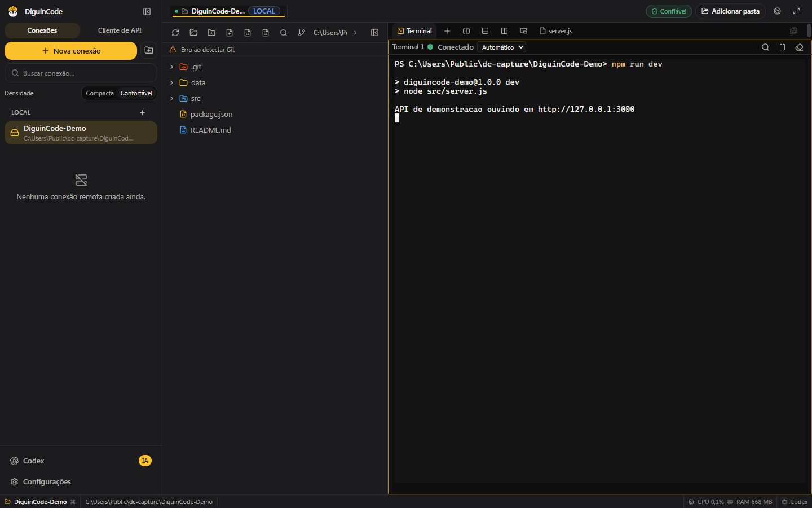The width and height of the screenshot is (812, 508).
Task: Click the Codex icon in top bar
Action: click(778, 11)
